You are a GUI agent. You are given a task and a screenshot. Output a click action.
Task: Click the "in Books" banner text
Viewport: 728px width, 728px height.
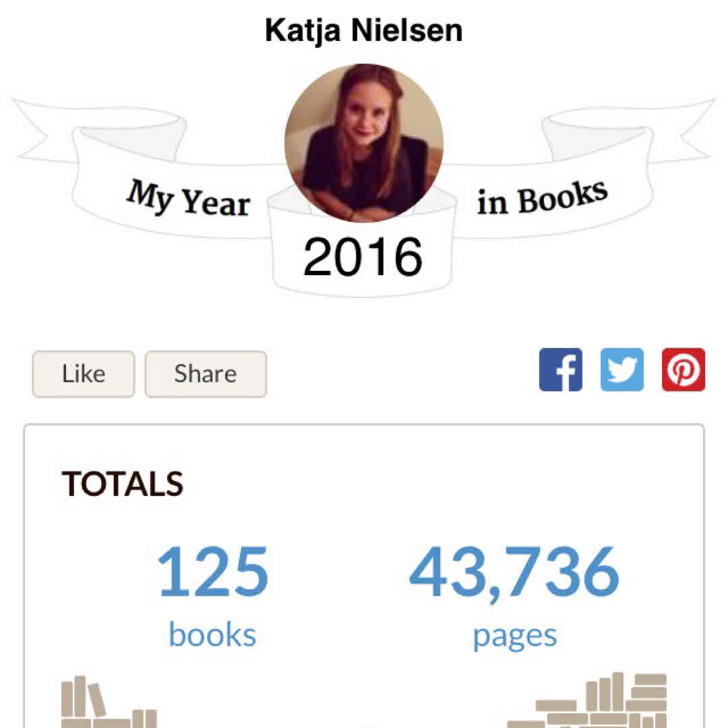542,197
